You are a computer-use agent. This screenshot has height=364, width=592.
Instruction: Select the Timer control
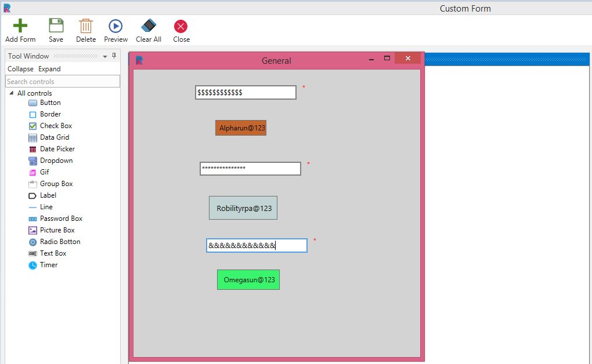pos(49,265)
